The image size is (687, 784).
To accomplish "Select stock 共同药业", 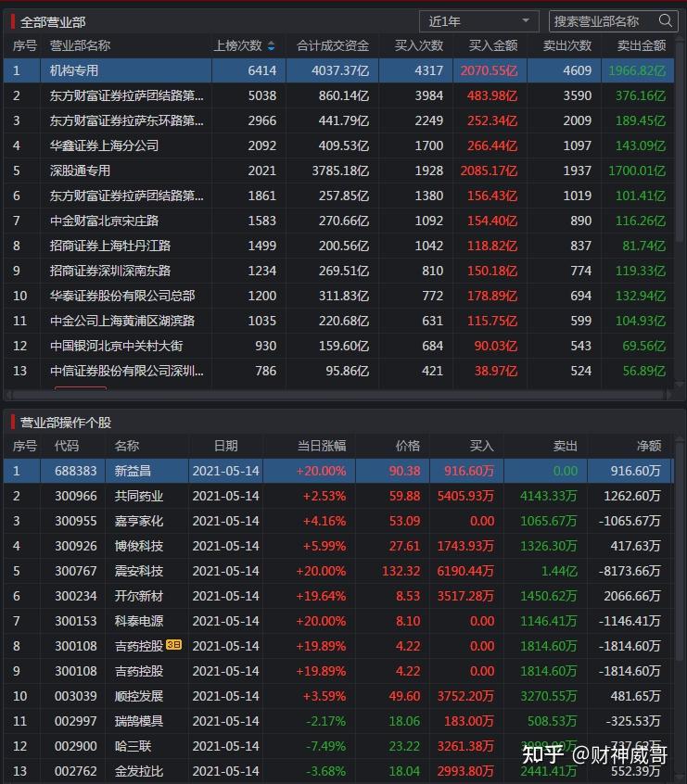I will 138,496.
